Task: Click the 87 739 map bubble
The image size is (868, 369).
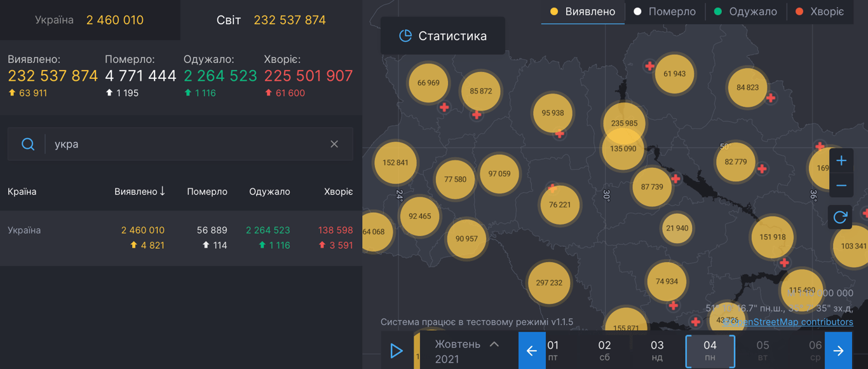Action: 652,187
